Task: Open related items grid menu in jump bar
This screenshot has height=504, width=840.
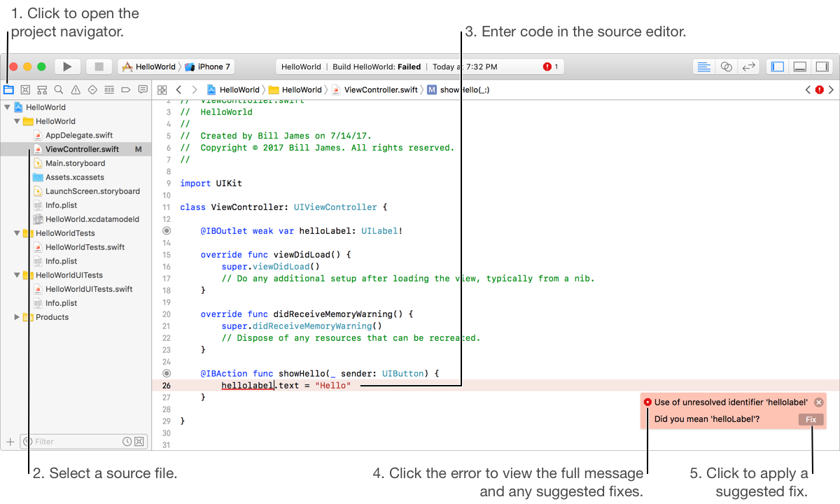Action: pyautogui.click(x=162, y=90)
